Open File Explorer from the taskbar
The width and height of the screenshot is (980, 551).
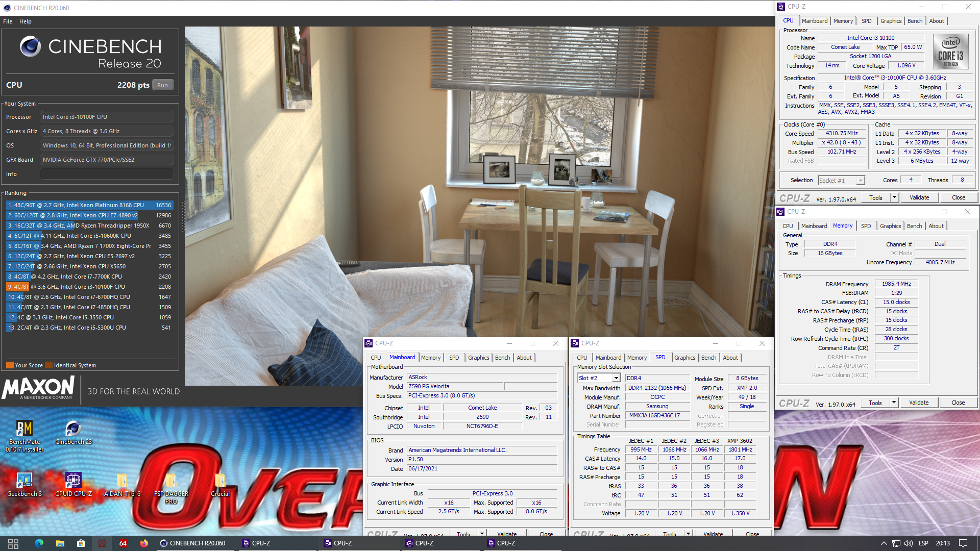(60, 543)
